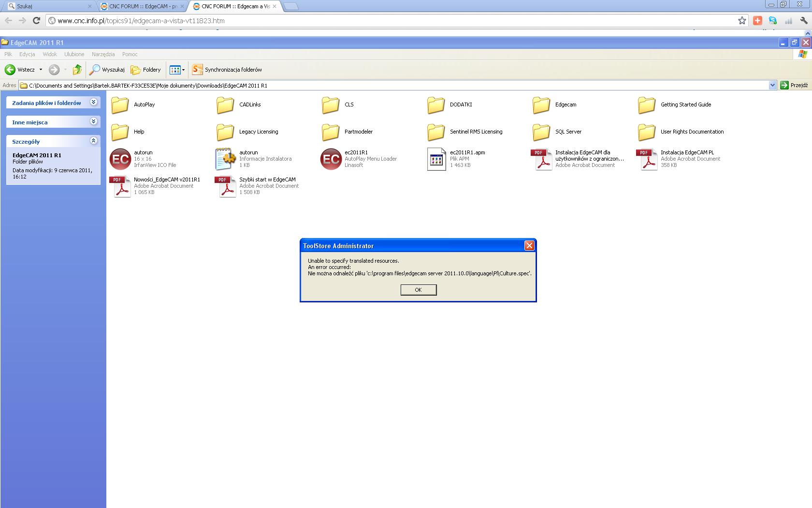
Task: Click the orange plus extension icon
Action: click(x=757, y=20)
